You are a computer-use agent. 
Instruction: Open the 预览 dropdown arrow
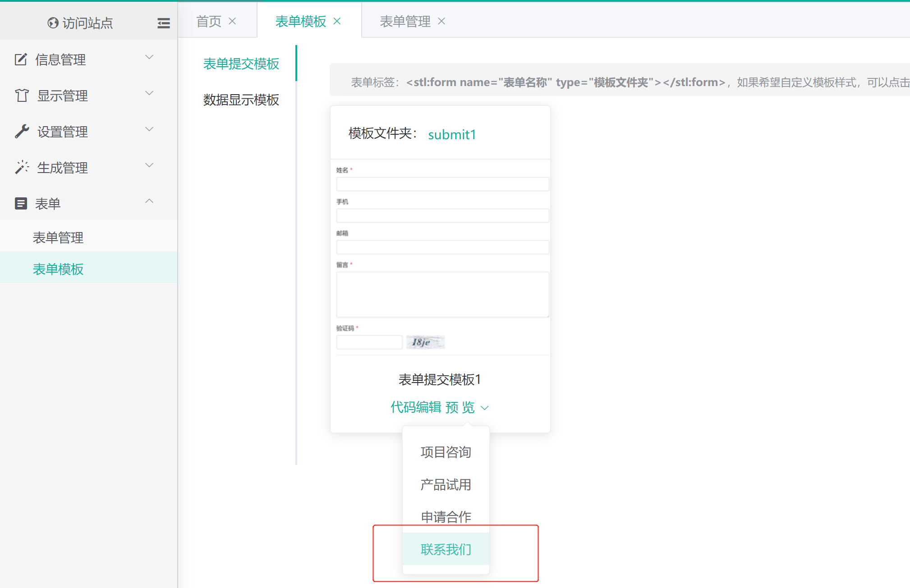[x=485, y=408]
